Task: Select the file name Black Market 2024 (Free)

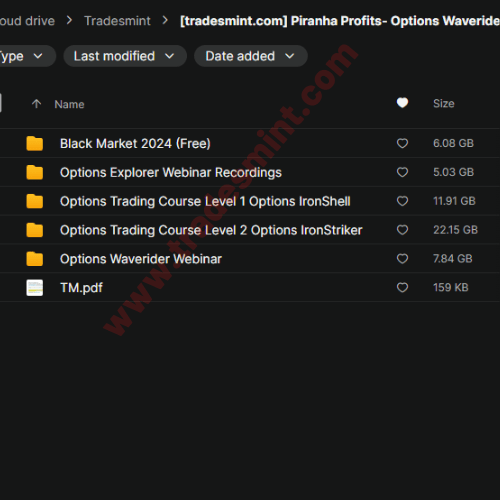Action: 135,144
